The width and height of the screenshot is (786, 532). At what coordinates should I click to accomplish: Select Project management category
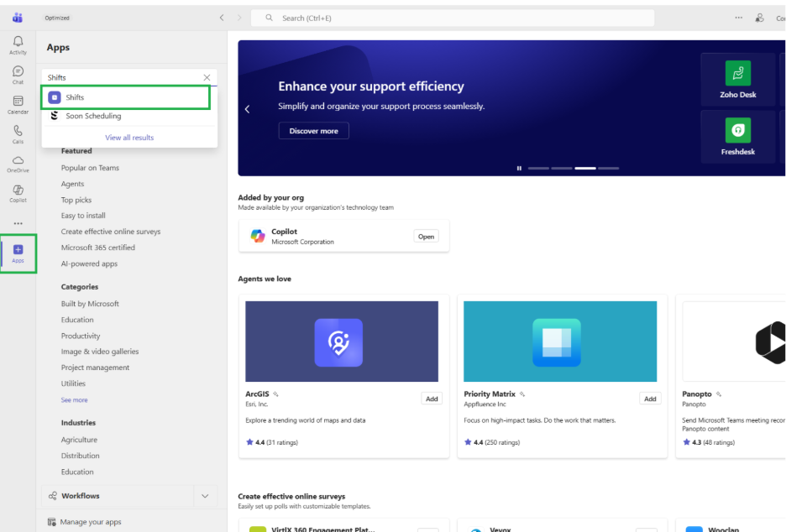tap(95, 368)
